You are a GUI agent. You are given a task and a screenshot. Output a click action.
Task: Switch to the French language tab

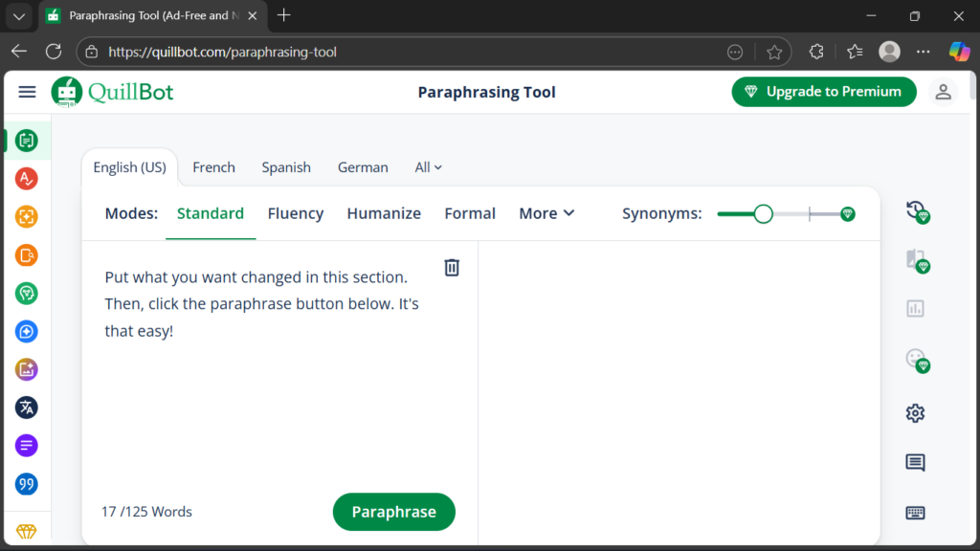pyautogui.click(x=213, y=167)
